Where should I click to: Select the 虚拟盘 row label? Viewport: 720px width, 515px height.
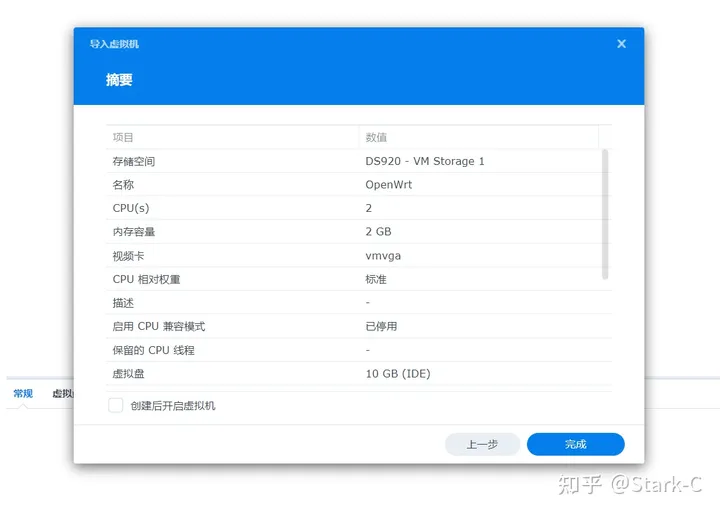click(128, 374)
